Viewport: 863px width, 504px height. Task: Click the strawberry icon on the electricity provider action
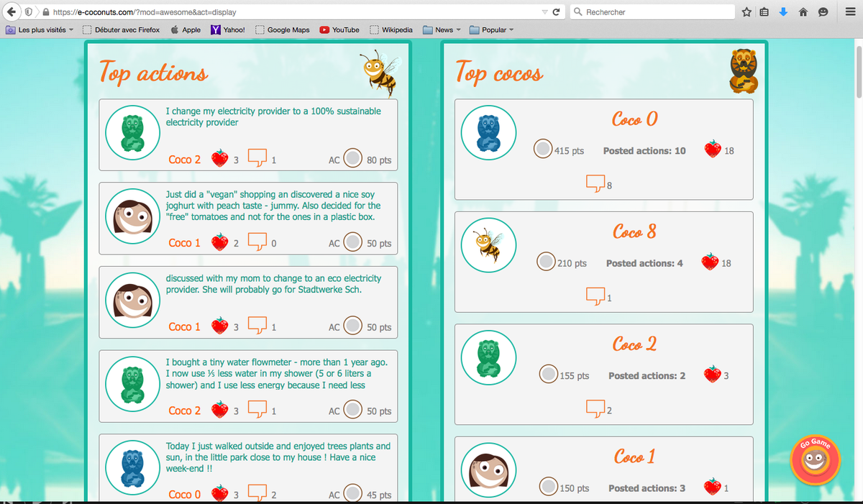tap(219, 158)
